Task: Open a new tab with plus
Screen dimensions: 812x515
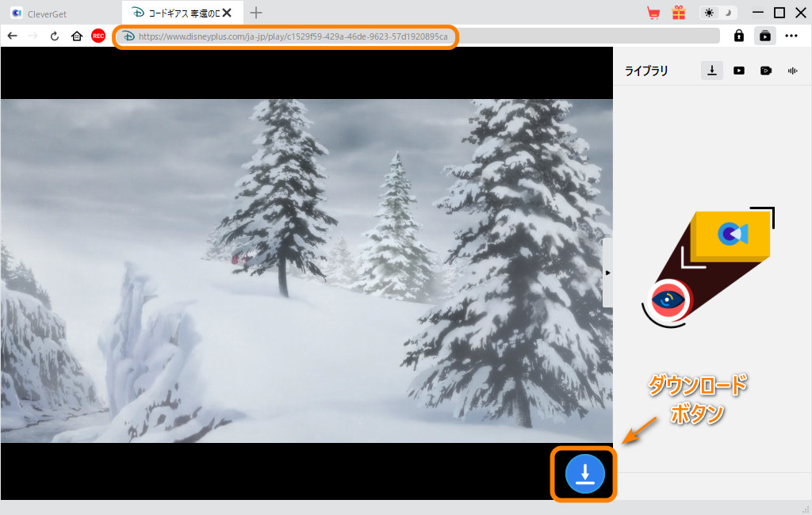Action: point(256,13)
